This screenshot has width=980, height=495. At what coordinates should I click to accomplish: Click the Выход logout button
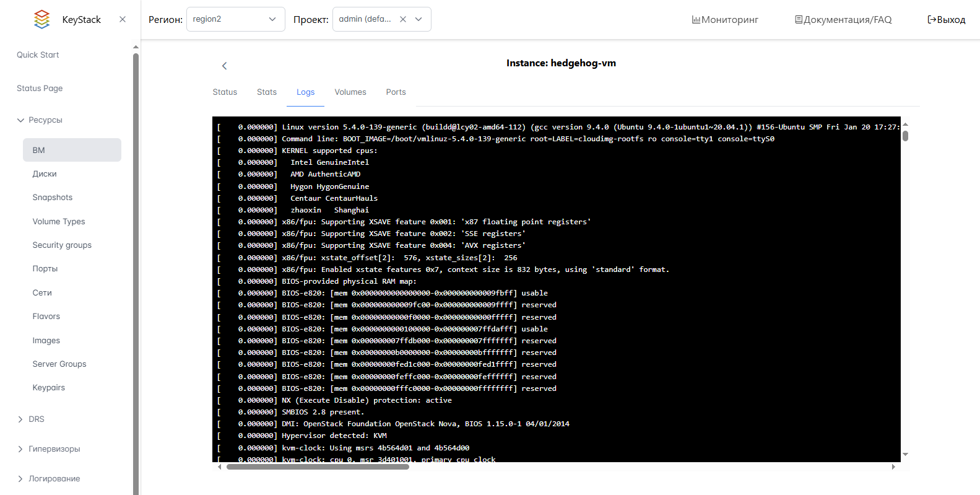[946, 20]
